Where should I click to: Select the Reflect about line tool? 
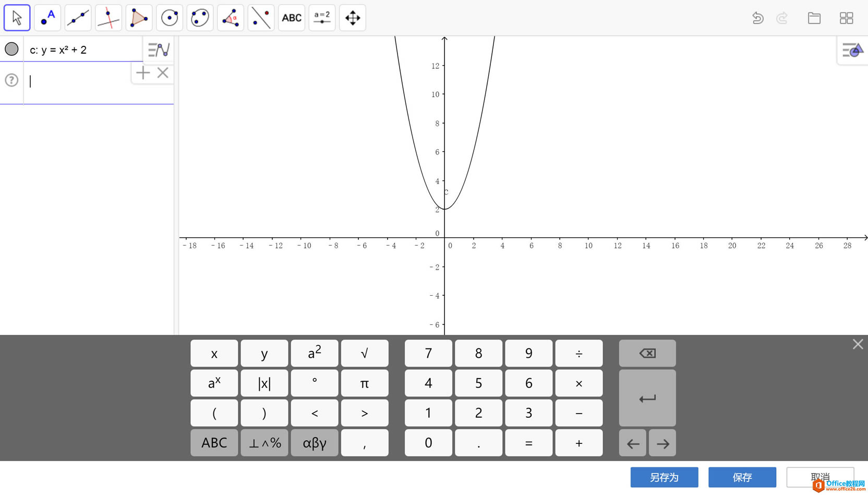point(261,18)
